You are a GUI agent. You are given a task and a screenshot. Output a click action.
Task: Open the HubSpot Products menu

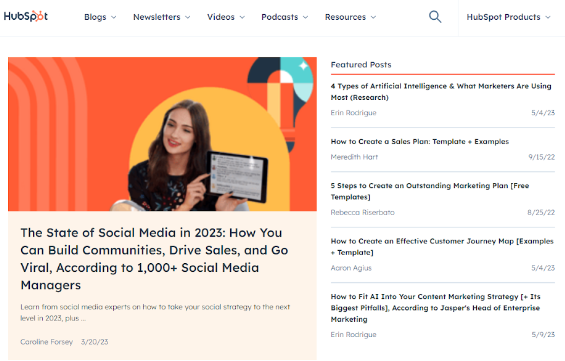click(503, 17)
